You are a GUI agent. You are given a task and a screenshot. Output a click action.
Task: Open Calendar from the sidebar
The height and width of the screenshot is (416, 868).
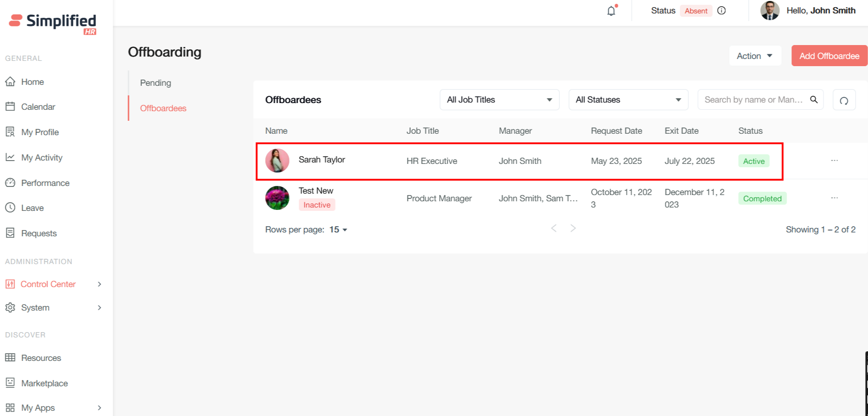click(38, 107)
